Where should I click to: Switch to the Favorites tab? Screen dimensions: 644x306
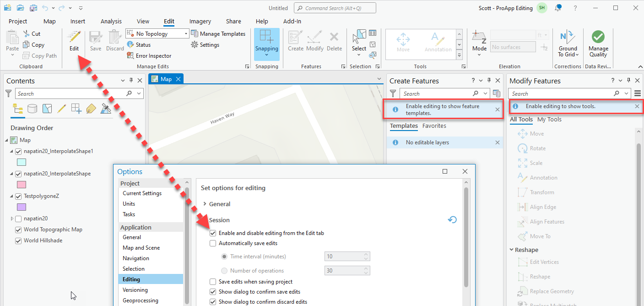tap(434, 126)
